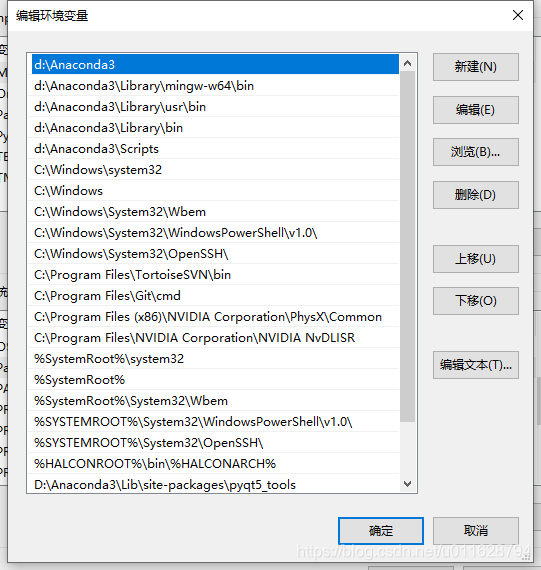Select %SystemRoot%\System32\Wbem entry

215,401
